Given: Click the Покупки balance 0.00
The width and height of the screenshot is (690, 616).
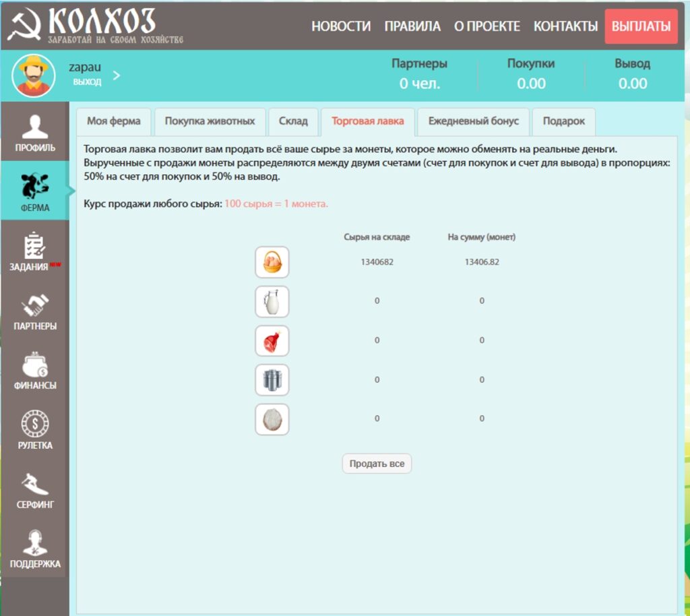Looking at the screenshot, I should [x=531, y=74].
